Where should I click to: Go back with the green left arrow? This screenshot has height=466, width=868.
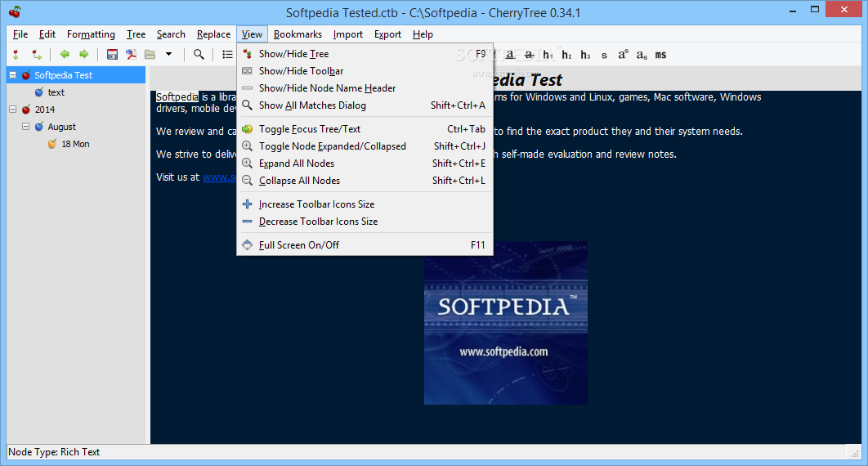pos(65,54)
